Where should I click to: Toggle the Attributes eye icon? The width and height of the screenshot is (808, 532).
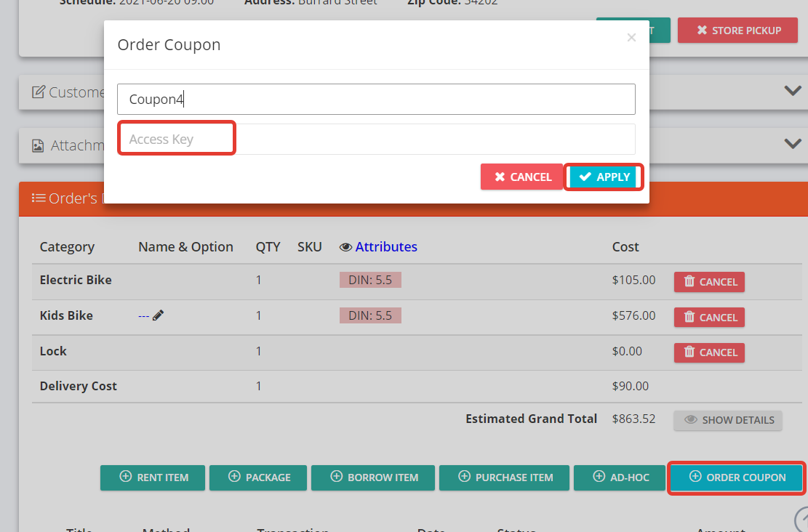345,248
